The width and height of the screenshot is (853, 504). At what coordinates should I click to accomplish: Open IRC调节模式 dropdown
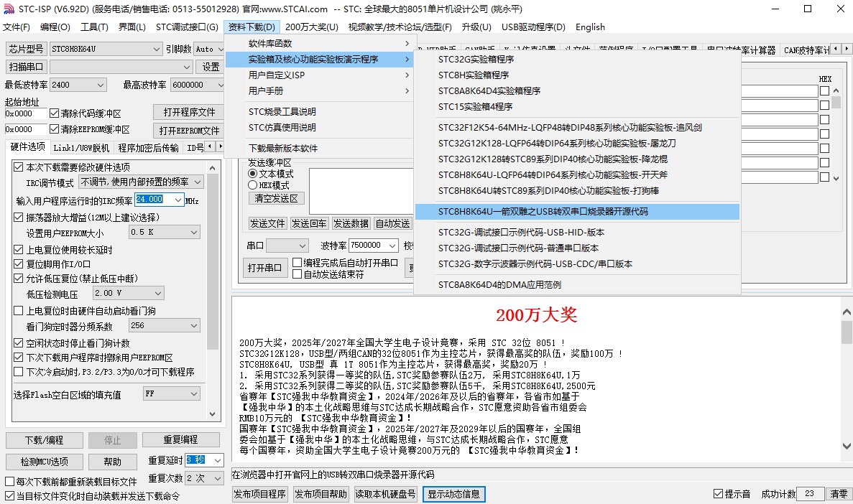(142, 182)
